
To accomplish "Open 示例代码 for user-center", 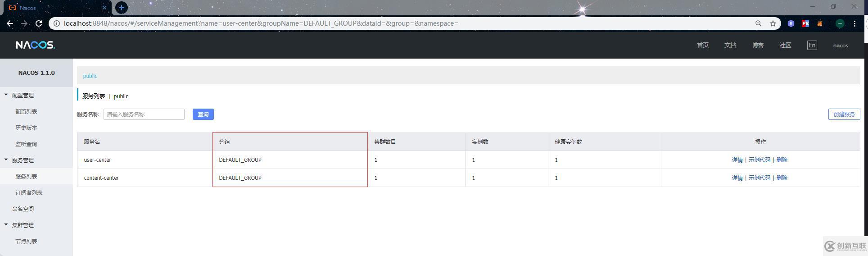I will (x=759, y=160).
